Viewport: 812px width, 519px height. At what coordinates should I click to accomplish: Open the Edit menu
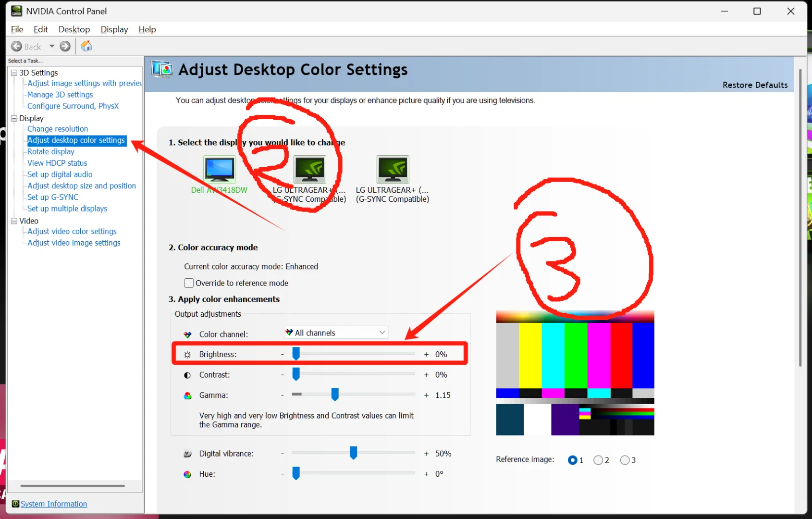point(40,29)
